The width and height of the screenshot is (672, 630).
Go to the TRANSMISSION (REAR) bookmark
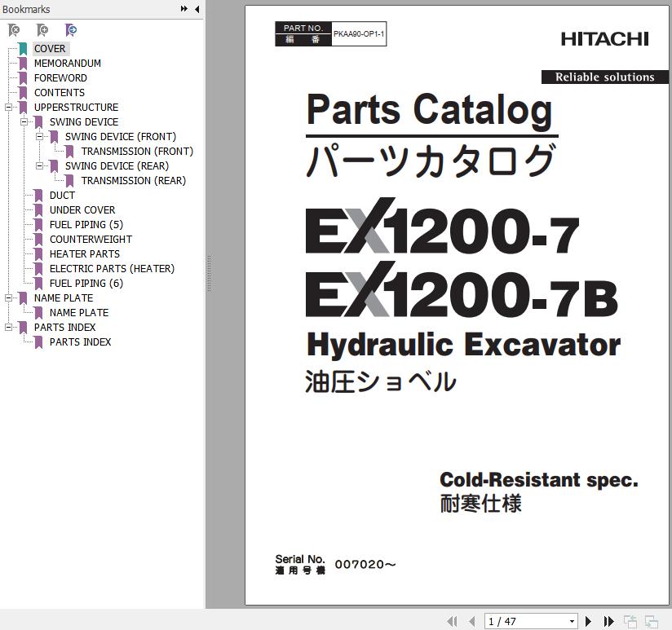point(133,180)
